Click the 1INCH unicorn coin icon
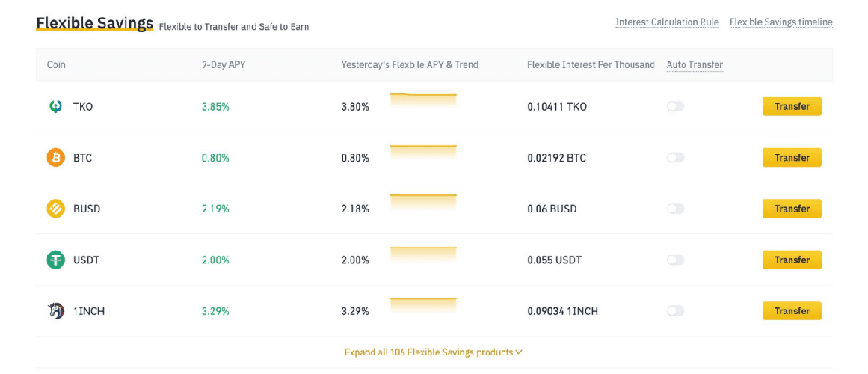The image size is (868, 374). pyautogui.click(x=55, y=310)
